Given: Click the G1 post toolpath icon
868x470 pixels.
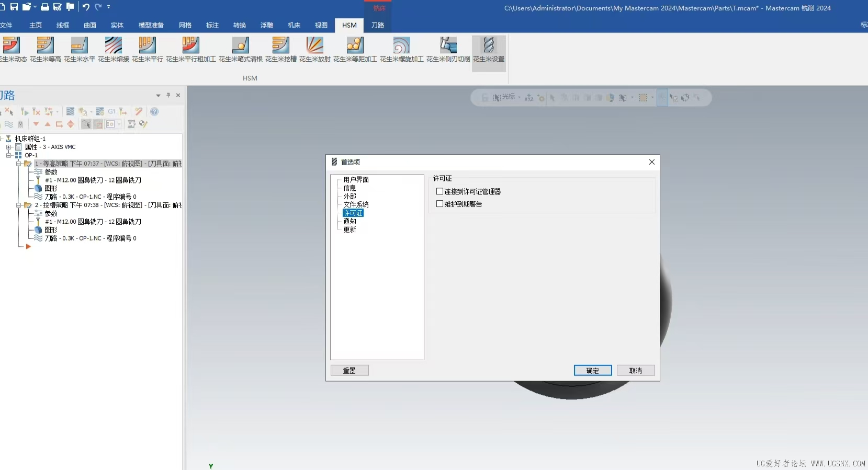Looking at the screenshot, I should [111, 111].
